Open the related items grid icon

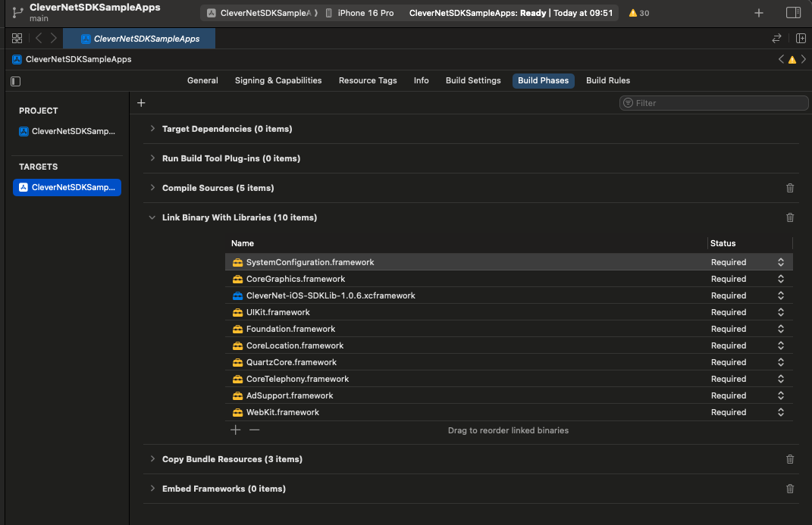(17, 39)
